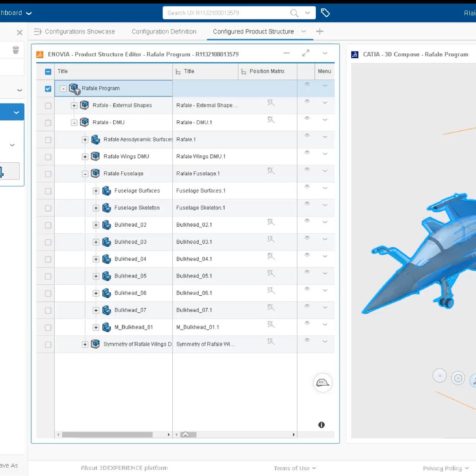The height and width of the screenshot is (476, 476).
Task: Check the Bulkhead_05 row checkbox
Action: pyautogui.click(x=48, y=276)
